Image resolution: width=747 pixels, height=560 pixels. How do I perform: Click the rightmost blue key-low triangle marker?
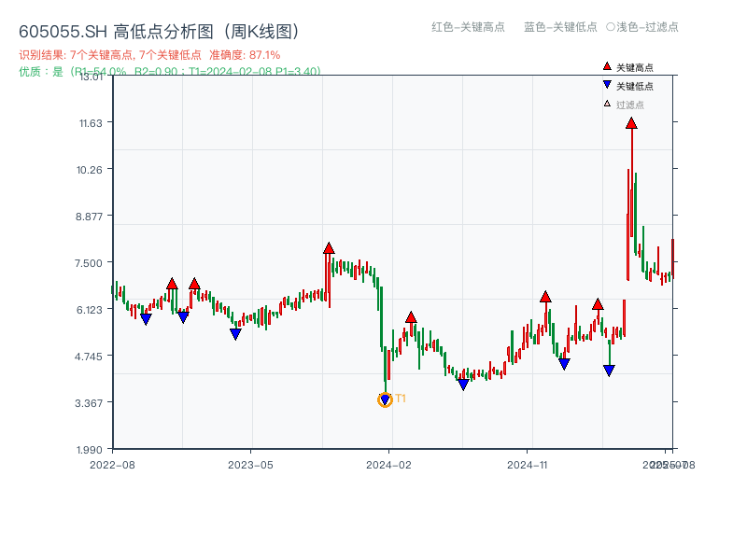[x=609, y=371]
